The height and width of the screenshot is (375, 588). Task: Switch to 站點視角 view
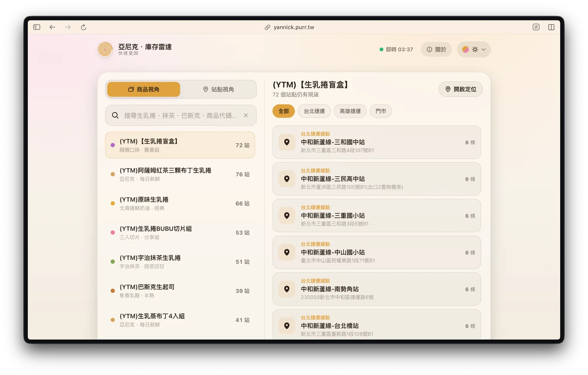[x=218, y=89]
